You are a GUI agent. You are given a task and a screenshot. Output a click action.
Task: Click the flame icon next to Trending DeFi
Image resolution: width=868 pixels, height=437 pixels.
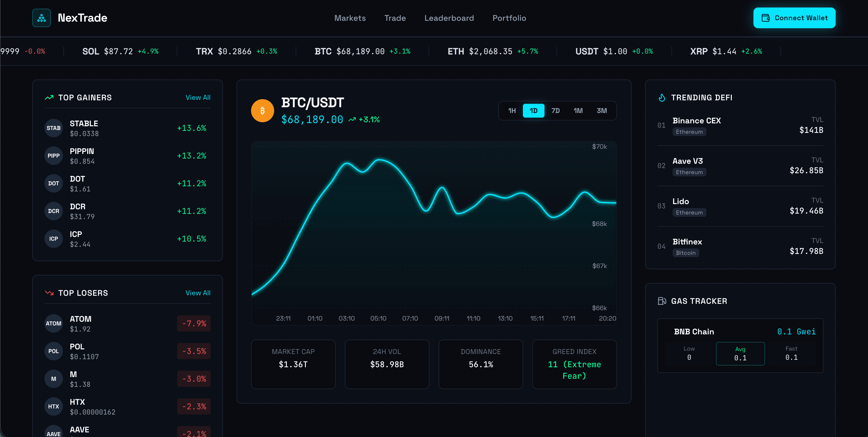pyautogui.click(x=662, y=97)
